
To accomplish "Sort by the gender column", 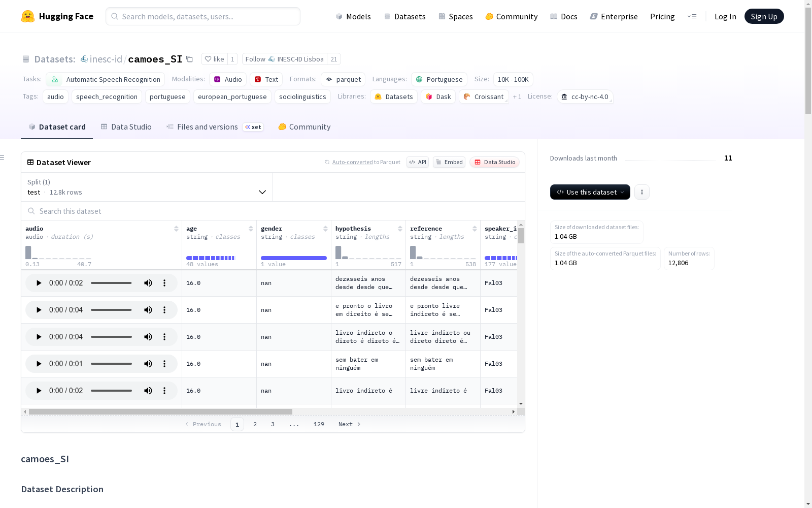I will 325,229.
